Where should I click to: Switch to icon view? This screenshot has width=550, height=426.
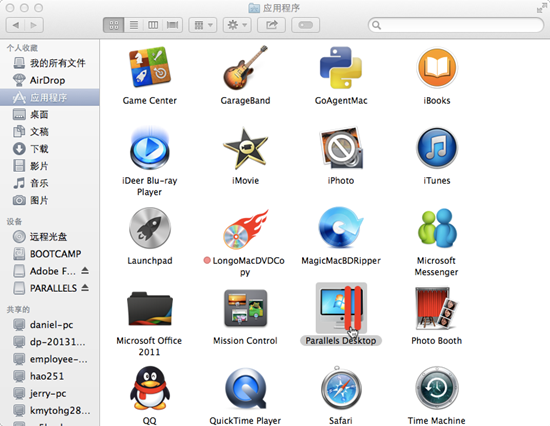[x=113, y=25]
